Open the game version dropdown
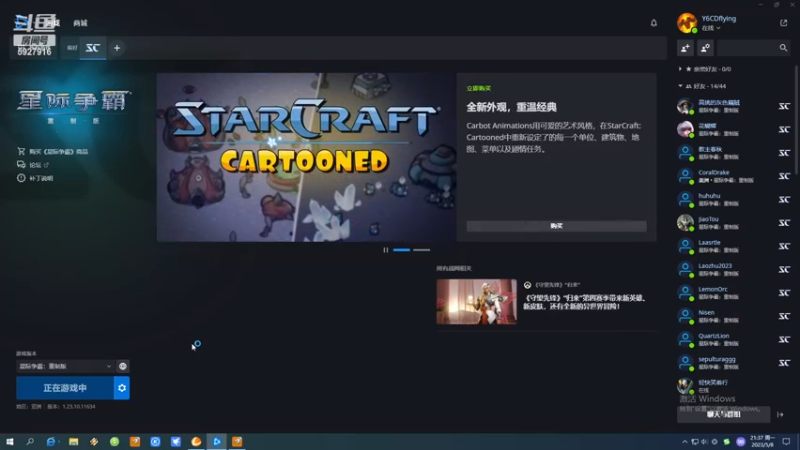The image size is (800, 450). [65, 366]
